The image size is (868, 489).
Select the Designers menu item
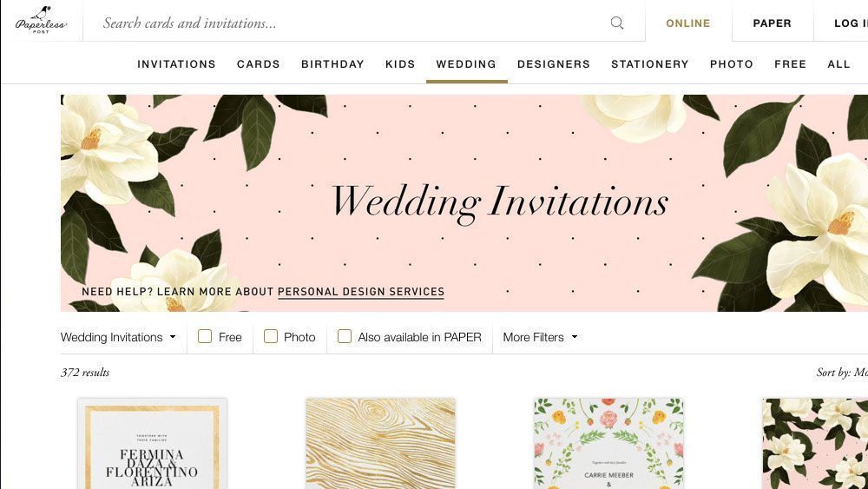pos(554,64)
